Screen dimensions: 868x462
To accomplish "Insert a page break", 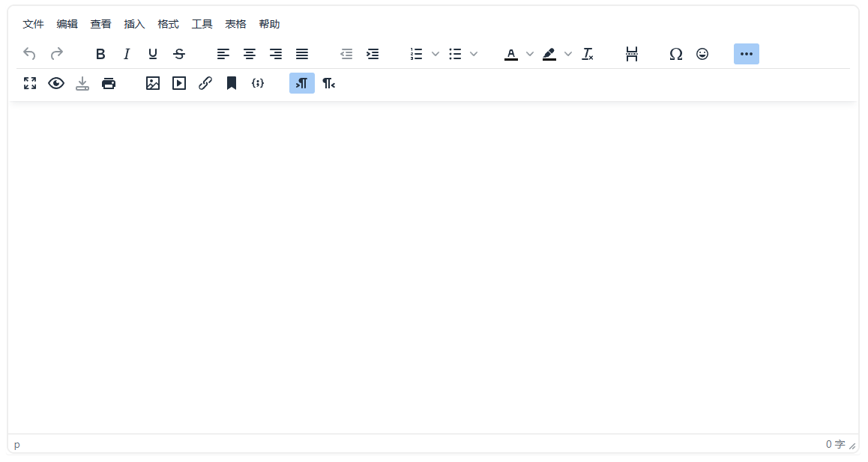I will point(632,54).
